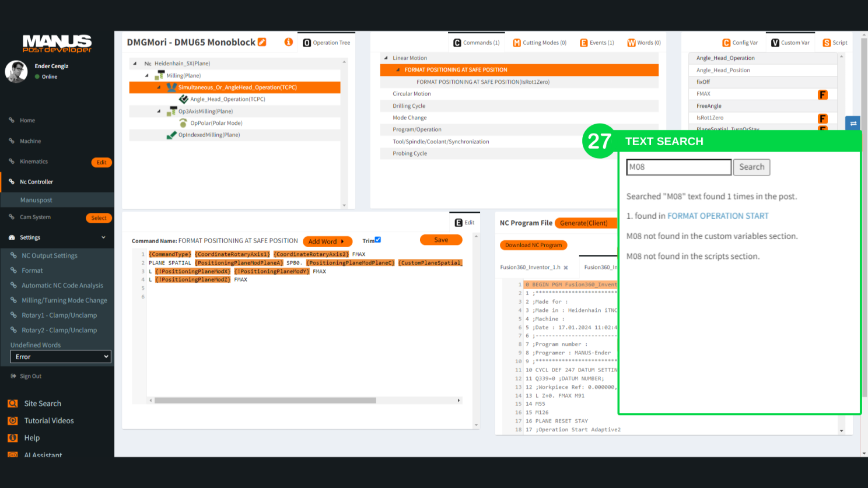Open Tutorial Videos in the sidebar
This screenshot has width=868, height=488.
point(48,420)
